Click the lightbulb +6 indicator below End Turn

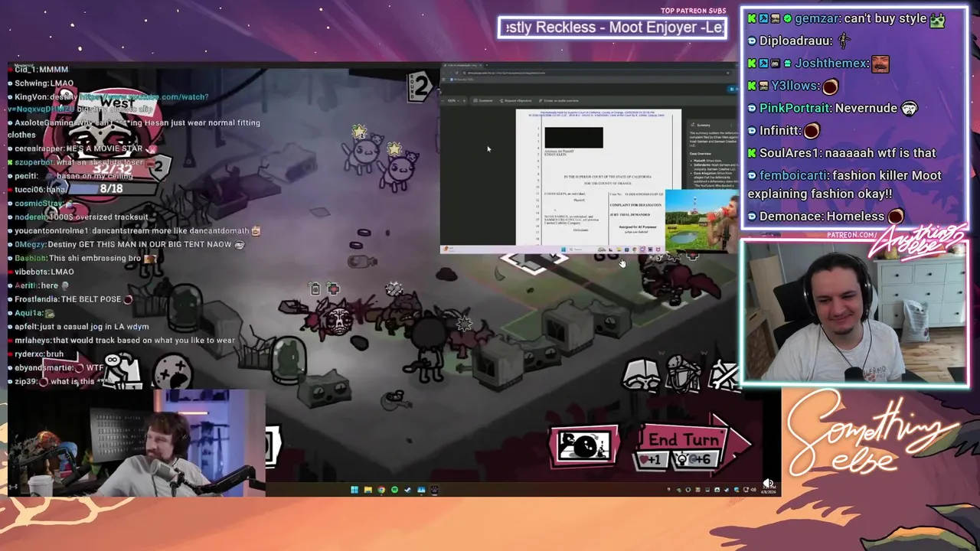pyautogui.click(x=696, y=460)
